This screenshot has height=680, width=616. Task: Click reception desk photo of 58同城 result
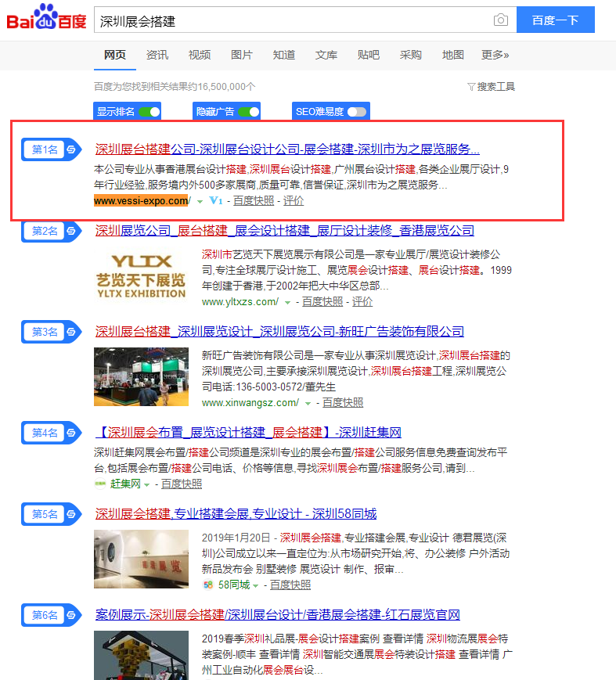(x=142, y=559)
